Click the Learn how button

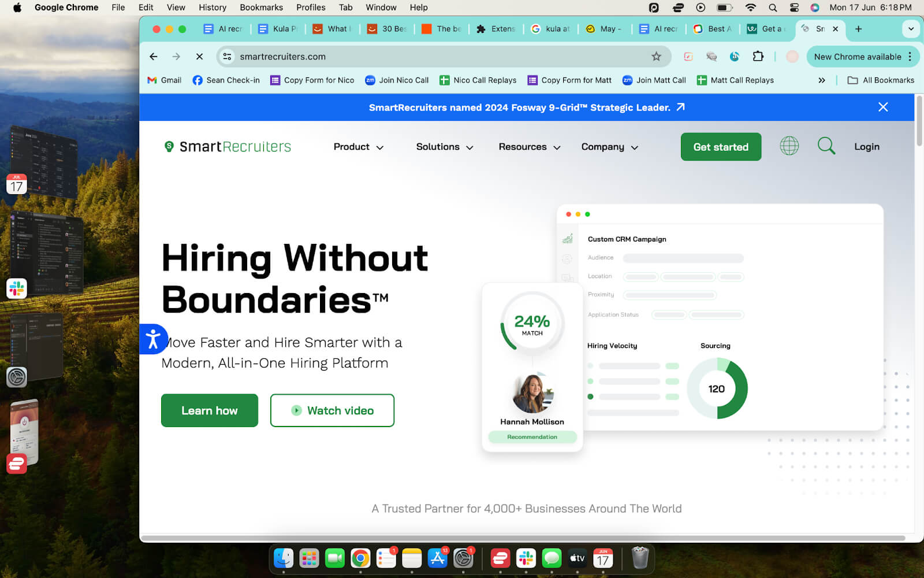tap(210, 410)
